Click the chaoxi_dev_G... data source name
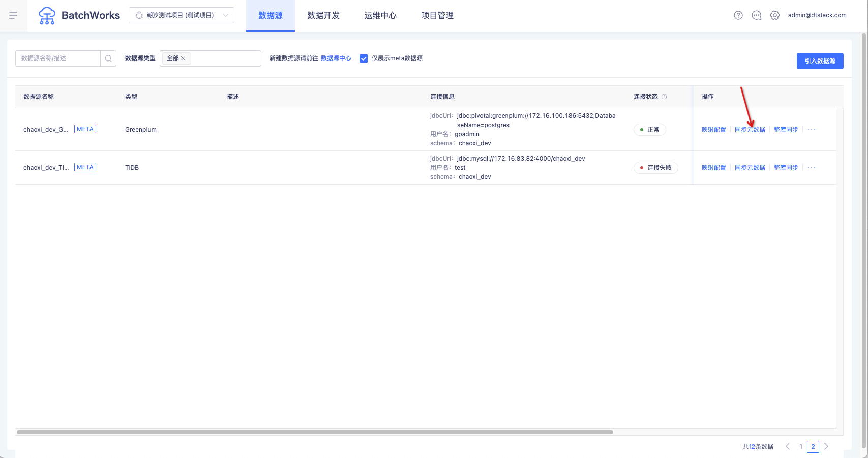The image size is (868, 458). point(46,130)
